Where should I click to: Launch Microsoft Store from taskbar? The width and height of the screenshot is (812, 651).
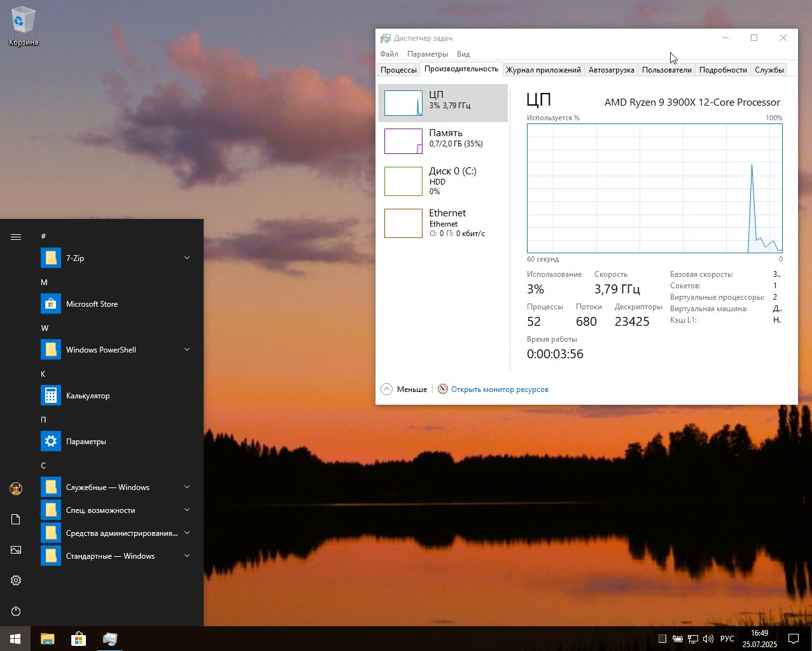(78, 638)
